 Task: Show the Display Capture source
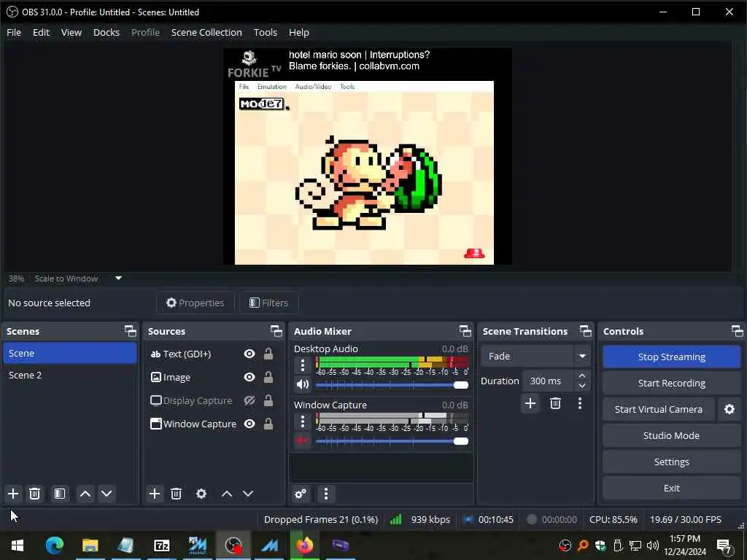coord(249,400)
